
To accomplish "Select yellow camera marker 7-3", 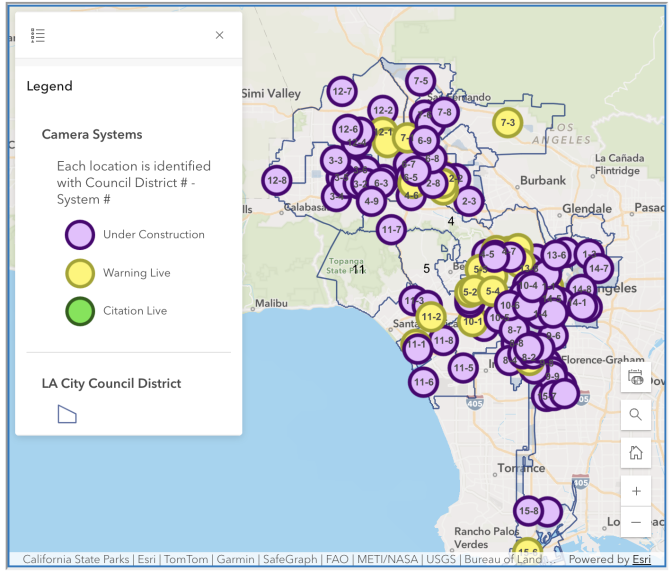I will 507,123.
